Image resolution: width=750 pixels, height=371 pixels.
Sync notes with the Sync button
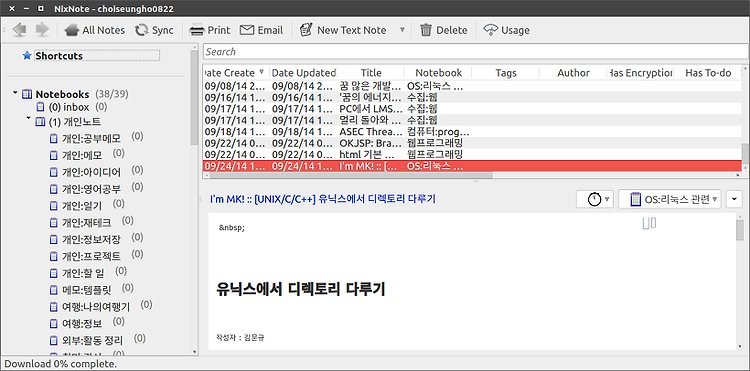pos(154,30)
